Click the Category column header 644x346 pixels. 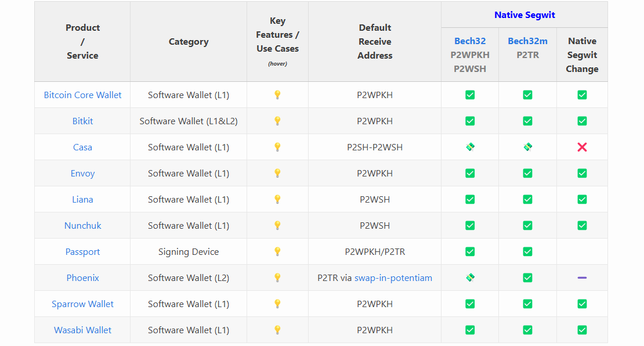point(189,41)
